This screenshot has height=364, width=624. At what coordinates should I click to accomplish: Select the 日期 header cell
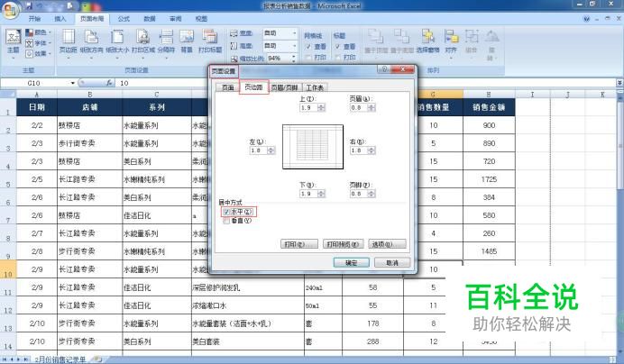(x=37, y=107)
